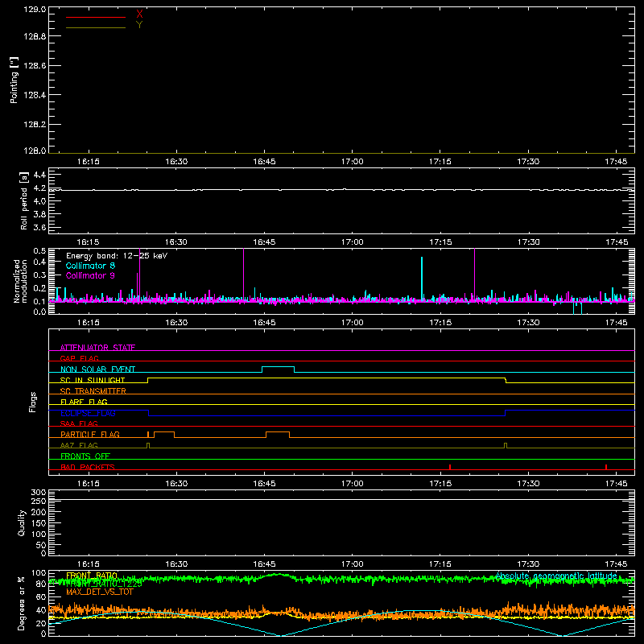
Task: Click the PARTICLE_FLAG raised segment near 16:45
Action: coord(278,432)
